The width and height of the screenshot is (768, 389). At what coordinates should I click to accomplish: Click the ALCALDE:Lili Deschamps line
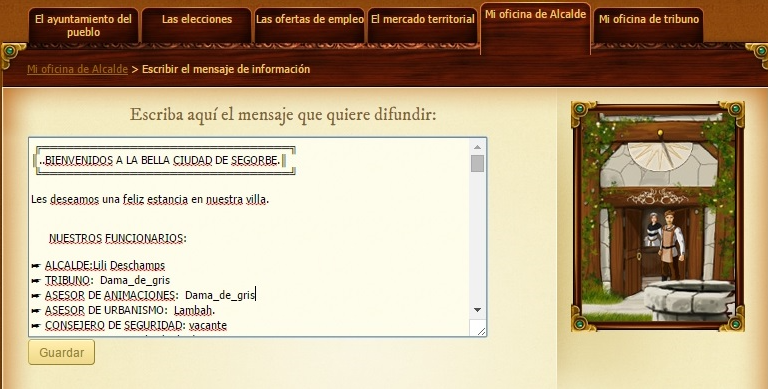(98, 266)
